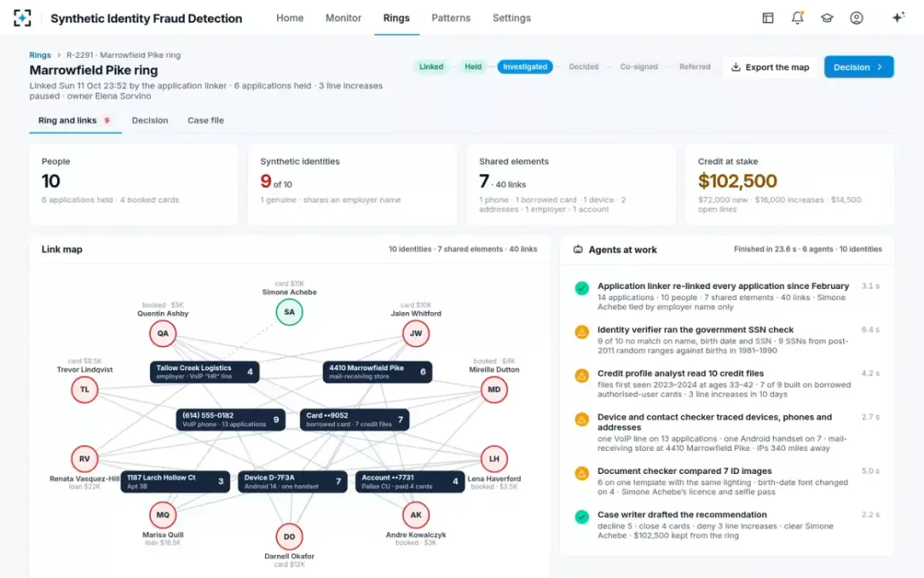Open the Shared elements card
Viewport: 924px width, 578px height.
(x=571, y=184)
